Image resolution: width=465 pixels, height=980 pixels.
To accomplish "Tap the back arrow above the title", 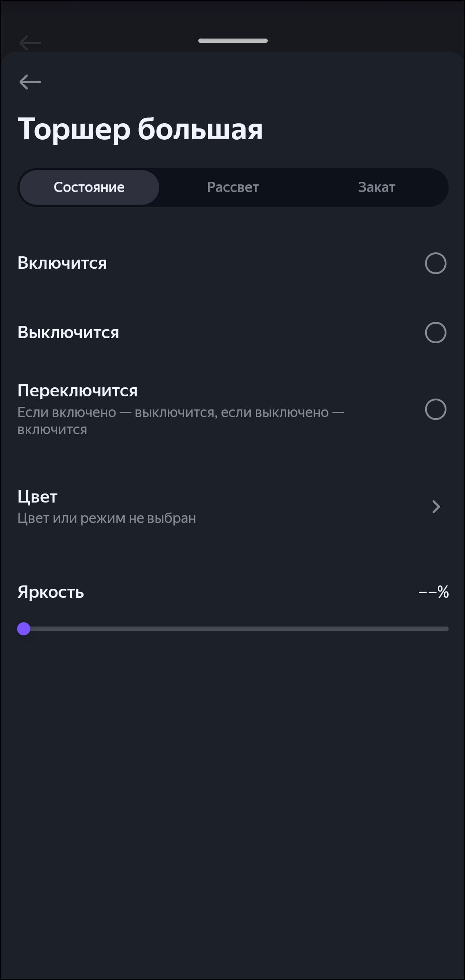I will [30, 82].
